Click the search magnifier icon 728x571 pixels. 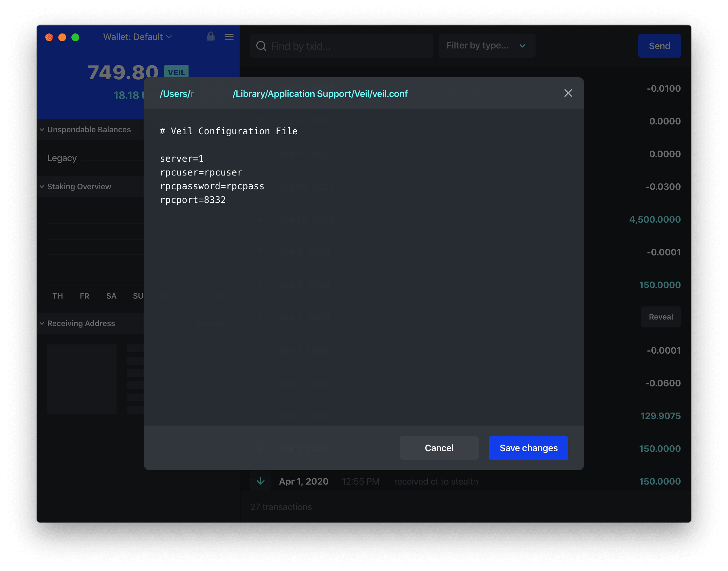coord(261,46)
